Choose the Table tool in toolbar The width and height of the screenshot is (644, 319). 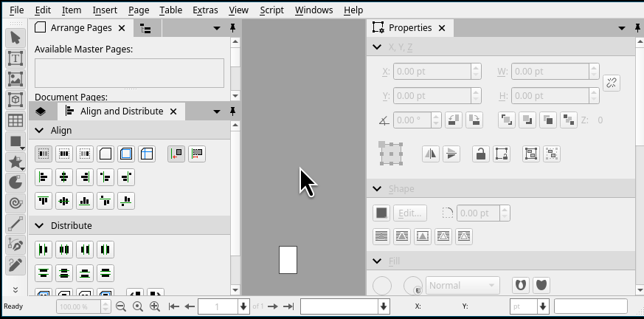click(15, 120)
